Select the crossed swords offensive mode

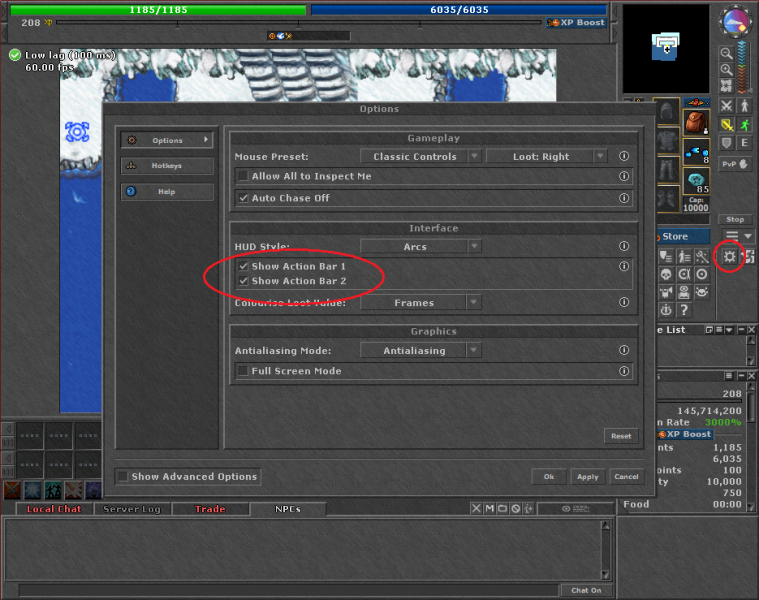click(726, 106)
